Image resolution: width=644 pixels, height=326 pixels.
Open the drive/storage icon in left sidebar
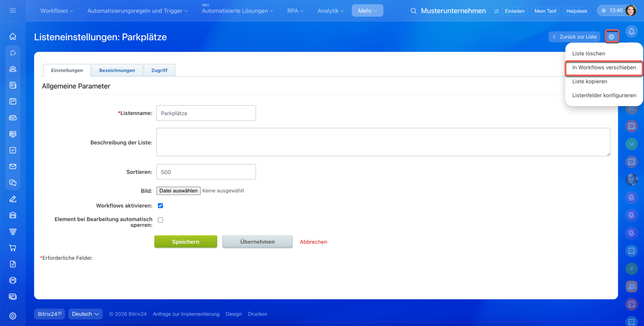13,118
